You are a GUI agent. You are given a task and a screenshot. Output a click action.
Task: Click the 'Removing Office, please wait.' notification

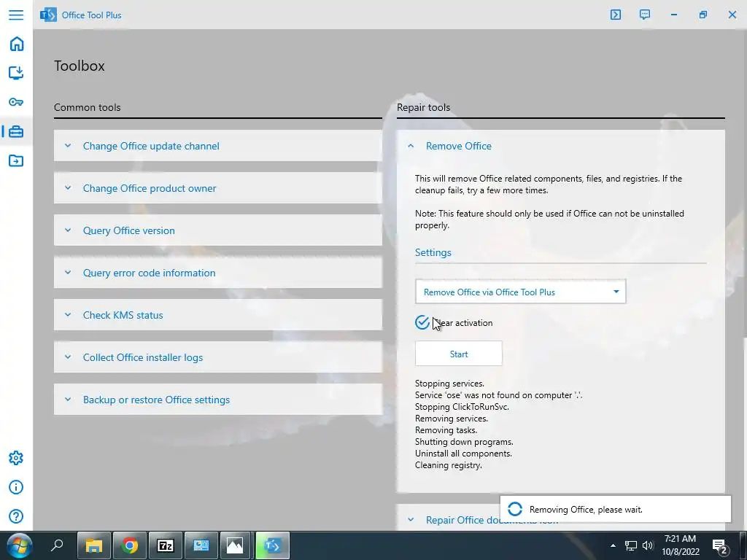615,509
